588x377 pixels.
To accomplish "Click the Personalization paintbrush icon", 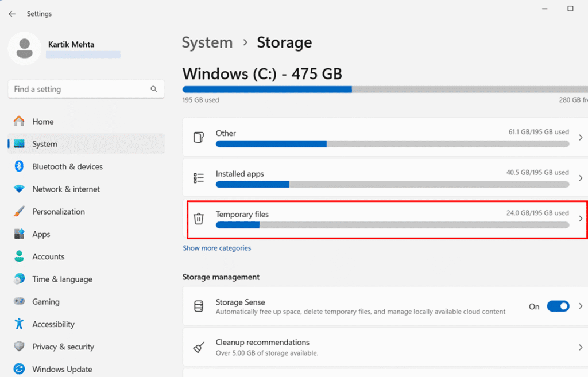I will (x=18, y=211).
